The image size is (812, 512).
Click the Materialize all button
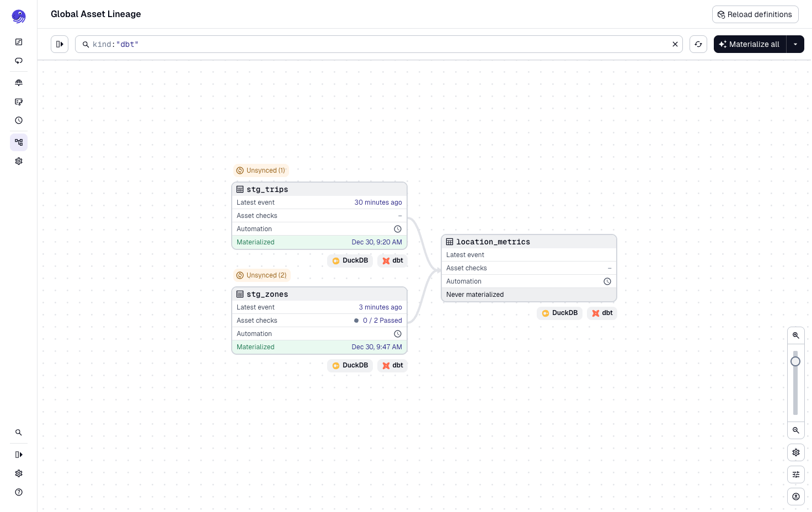(x=749, y=44)
